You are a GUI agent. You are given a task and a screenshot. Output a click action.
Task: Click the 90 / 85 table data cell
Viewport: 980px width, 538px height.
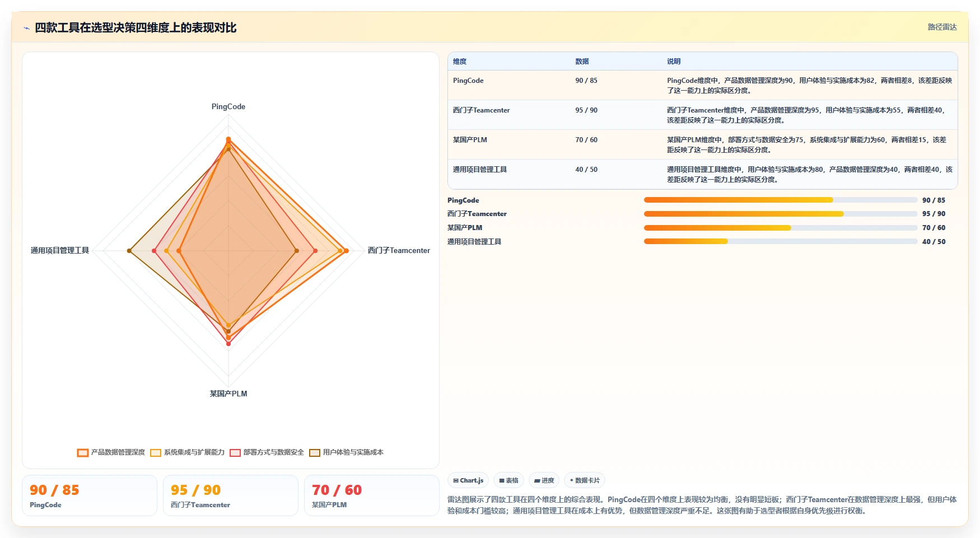click(616, 85)
